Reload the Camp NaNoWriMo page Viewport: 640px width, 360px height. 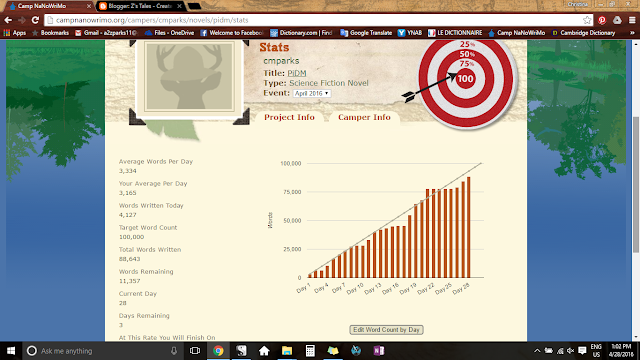click(36, 20)
